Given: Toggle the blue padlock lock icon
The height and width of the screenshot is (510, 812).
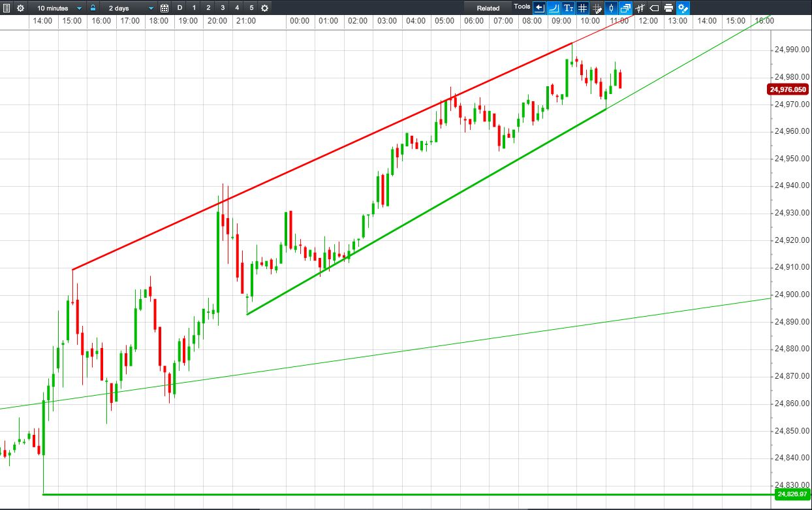Looking at the screenshot, I should pyautogui.click(x=93, y=8).
